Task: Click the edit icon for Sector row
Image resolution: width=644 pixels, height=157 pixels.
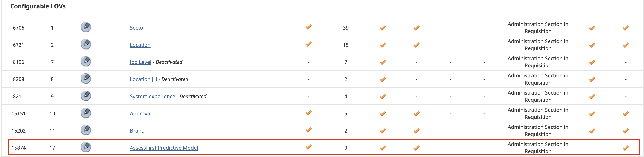Action: click(86, 27)
